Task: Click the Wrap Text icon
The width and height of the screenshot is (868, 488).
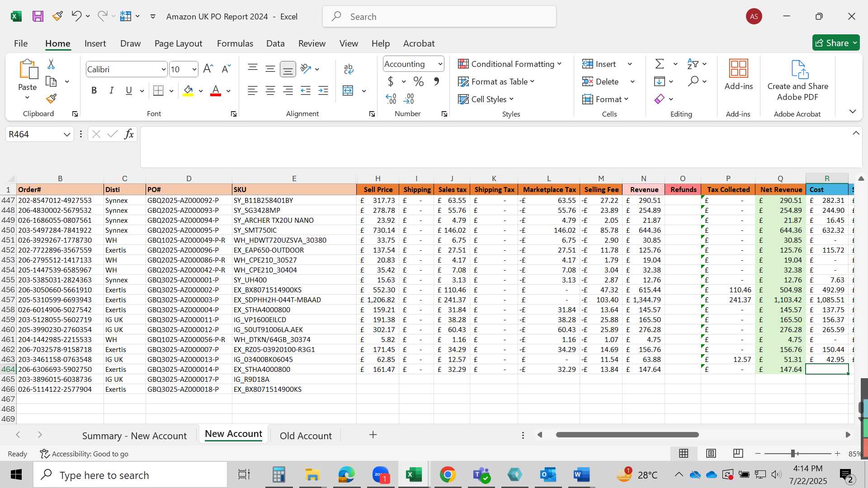Action: tap(348, 69)
